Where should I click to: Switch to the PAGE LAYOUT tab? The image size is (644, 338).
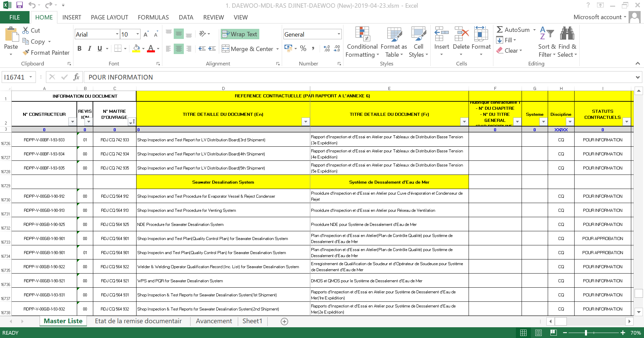[109, 17]
